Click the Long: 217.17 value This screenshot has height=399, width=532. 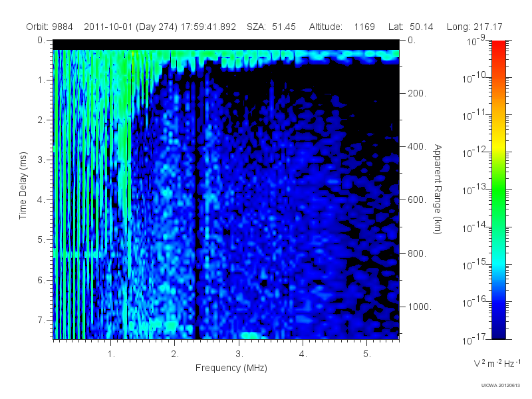click(474, 27)
